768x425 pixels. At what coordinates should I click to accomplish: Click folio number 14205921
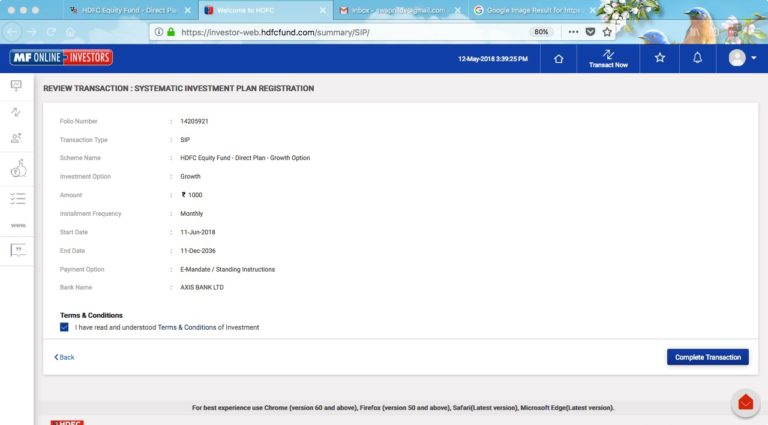[x=194, y=121]
